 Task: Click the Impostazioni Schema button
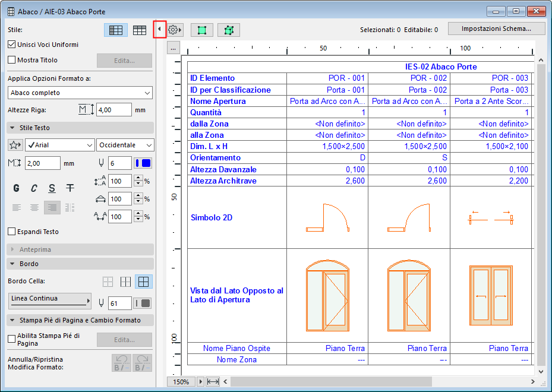497,29
